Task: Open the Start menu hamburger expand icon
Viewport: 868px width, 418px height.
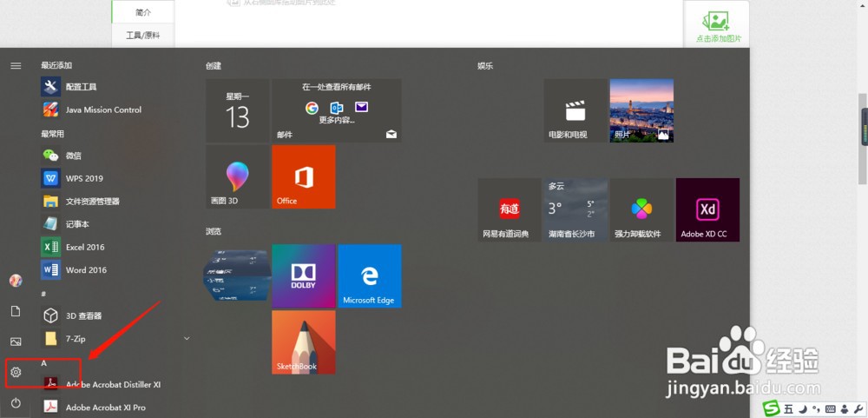Action: [16, 65]
